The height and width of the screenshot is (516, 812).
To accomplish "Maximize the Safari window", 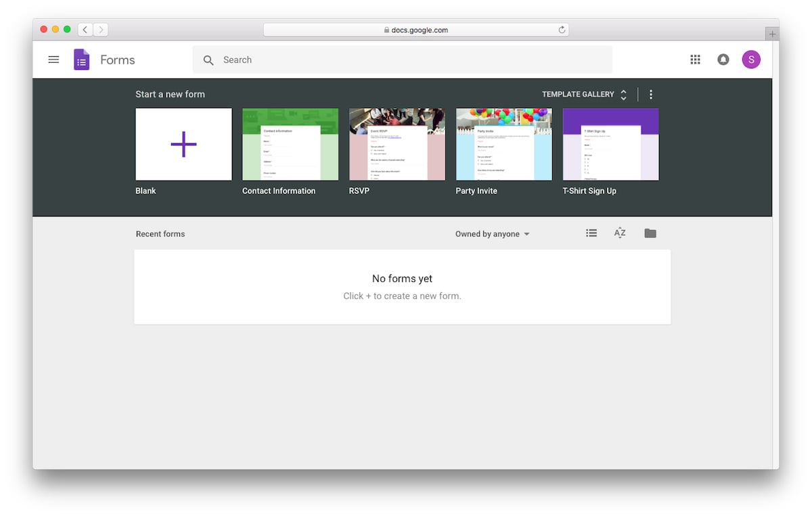I will [x=67, y=29].
